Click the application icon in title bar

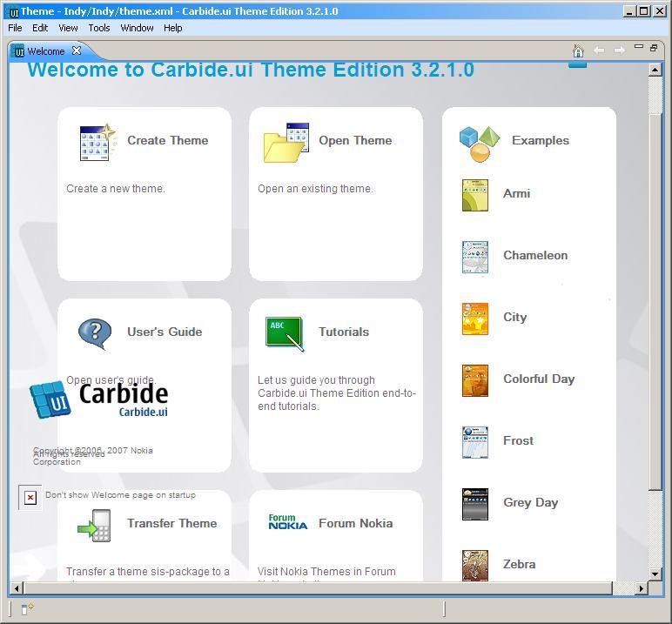pos(14,11)
